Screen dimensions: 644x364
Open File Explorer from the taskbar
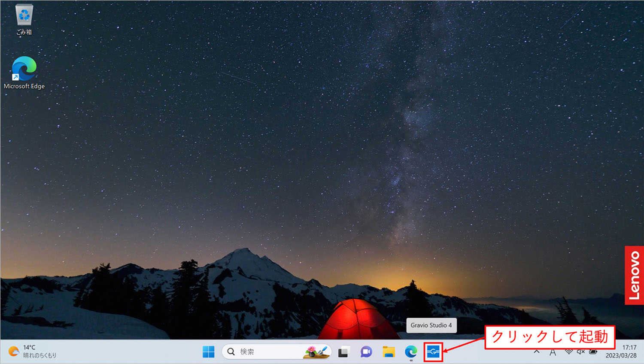[389, 352]
